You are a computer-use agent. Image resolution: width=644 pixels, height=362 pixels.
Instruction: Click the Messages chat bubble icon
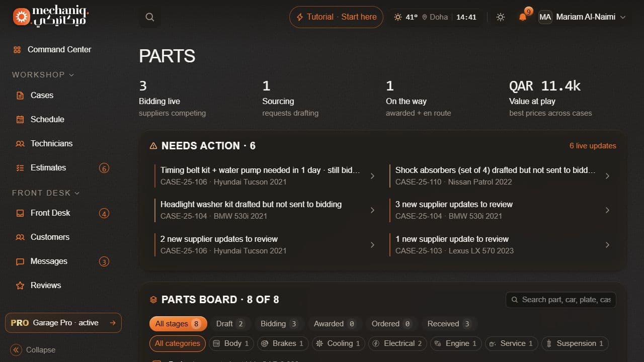[20, 261]
